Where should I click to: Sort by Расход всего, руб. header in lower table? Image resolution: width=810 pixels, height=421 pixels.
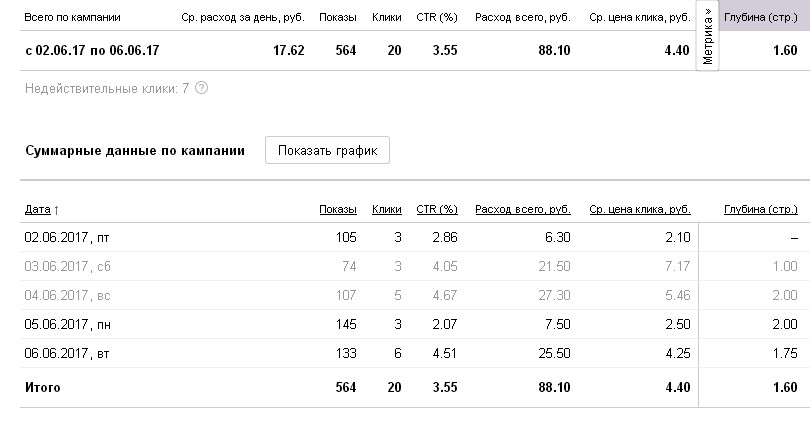[x=522, y=209]
